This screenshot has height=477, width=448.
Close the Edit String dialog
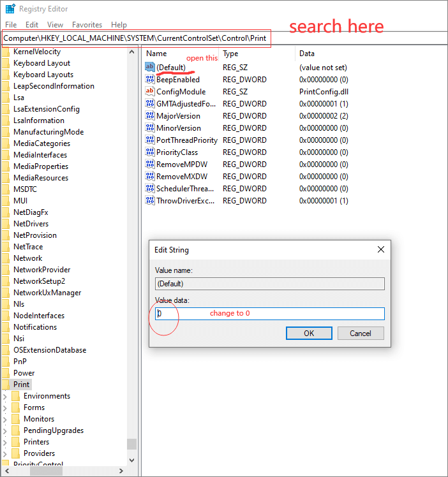pos(380,249)
